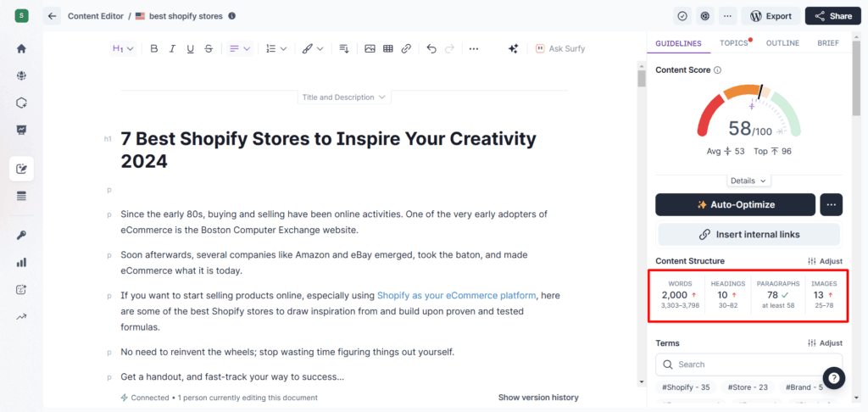868x412 pixels.
Task: Insert an image from the toolbar
Action: pyautogui.click(x=370, y=48)
